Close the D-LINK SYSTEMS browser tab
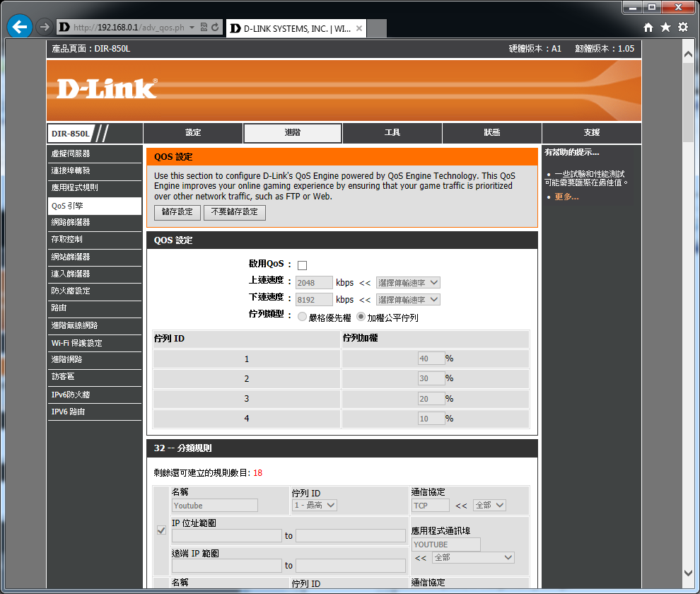This screenshot has height=594, width=700. [359, 28]
